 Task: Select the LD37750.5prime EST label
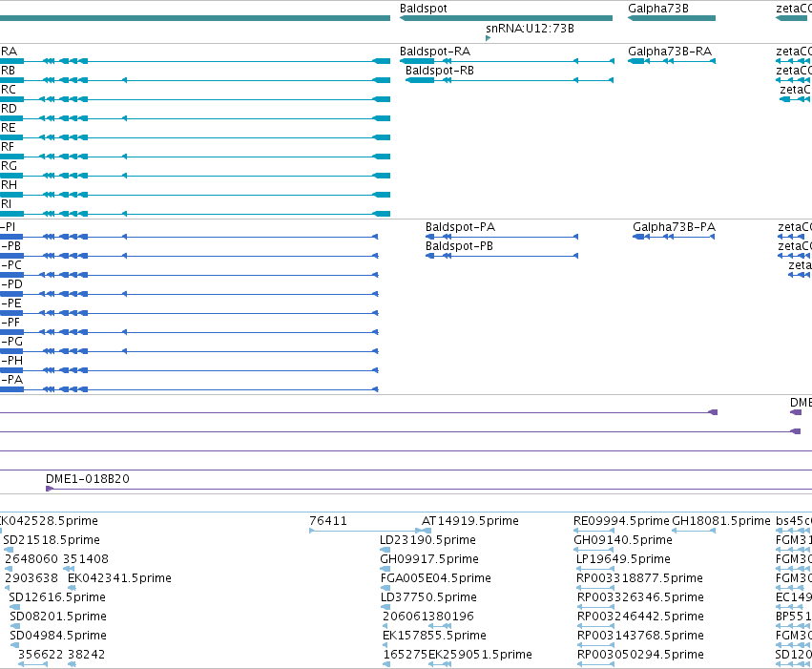coord(428,597)
